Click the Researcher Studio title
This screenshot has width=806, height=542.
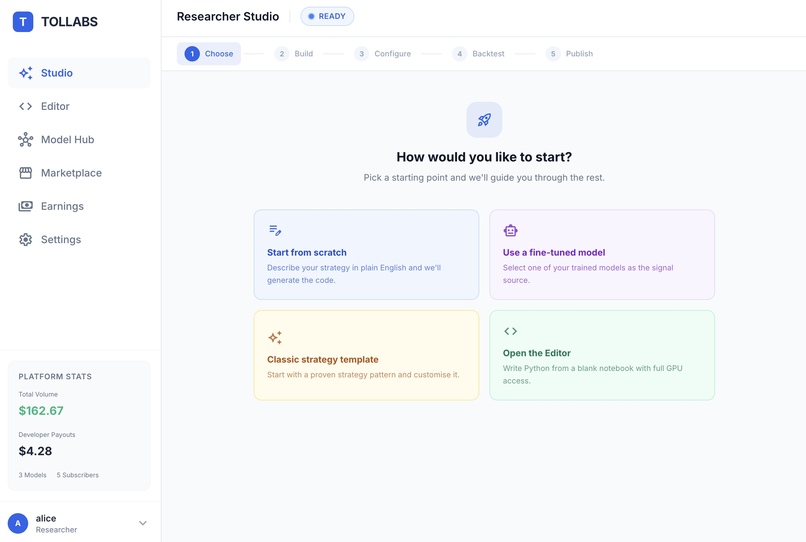pyautogui.click(x=228, y=16)
